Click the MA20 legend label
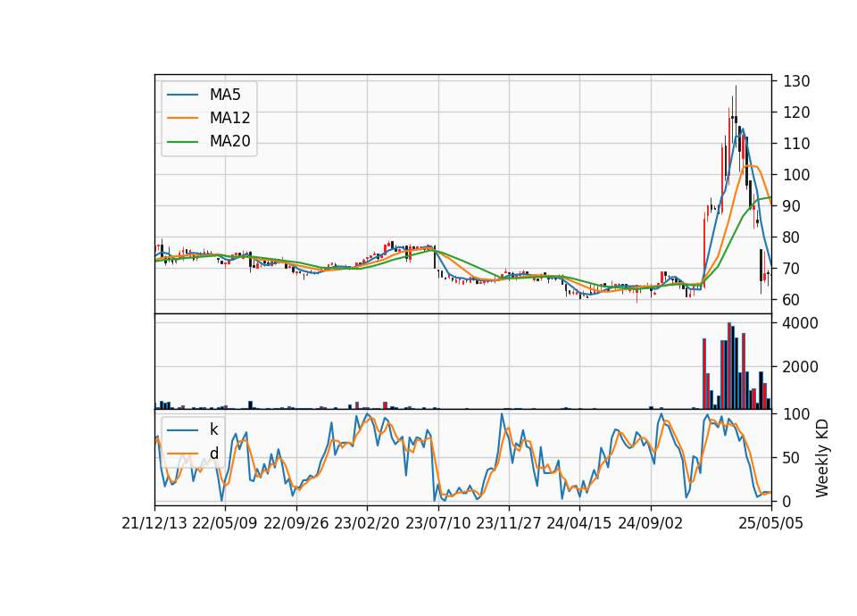Image resolution: width=857 pixels, height=616 pixels. click(229, 141)
